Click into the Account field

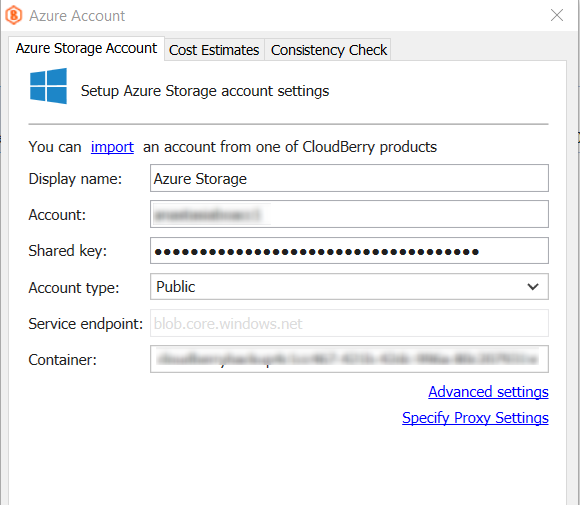pos(349,214)
